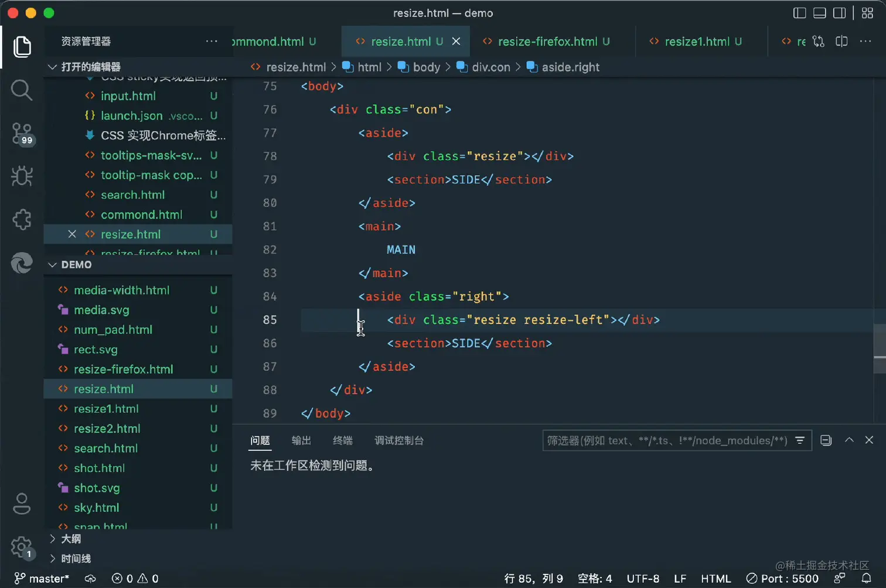Click the master* branch indicator
Screen dimensions: 886x588
[42, 579]
